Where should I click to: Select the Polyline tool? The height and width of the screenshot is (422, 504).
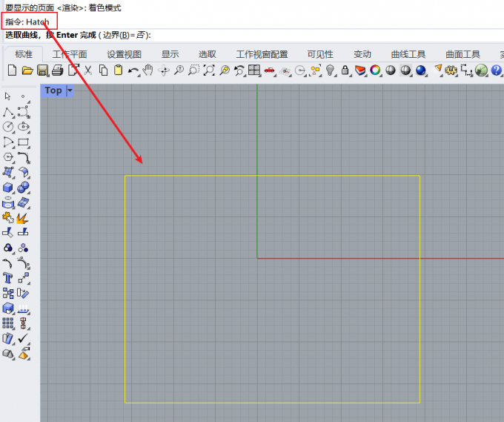[8, 112]
